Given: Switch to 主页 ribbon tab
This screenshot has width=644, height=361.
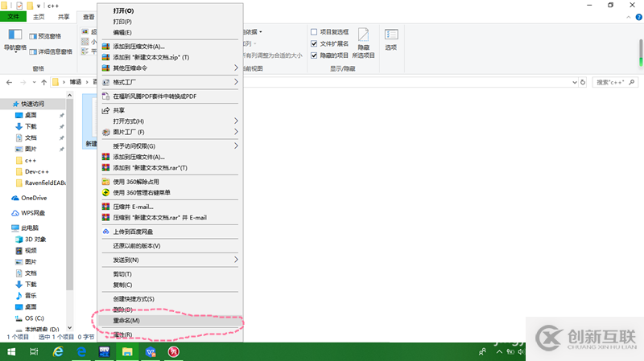Looking at the screenshot, I should tap(39, 17).
